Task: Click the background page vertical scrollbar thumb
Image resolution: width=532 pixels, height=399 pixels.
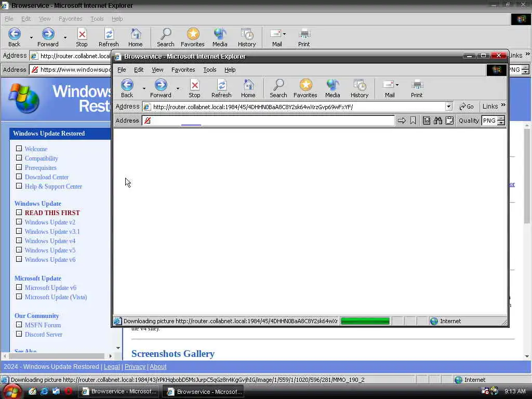Action: pos(527,176)
